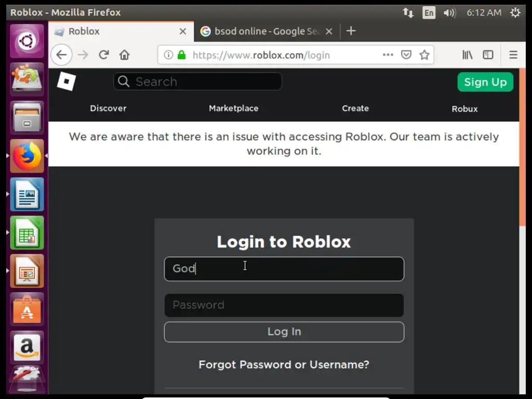The width and height of the screenshot is (532, 399).
Task: Bookmark this page with the star icon
Action: tap(424, 55)
